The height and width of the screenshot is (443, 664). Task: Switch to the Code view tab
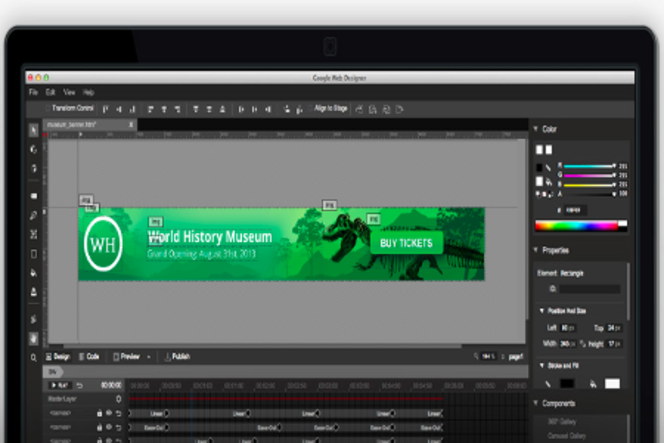tap(89, 356)
